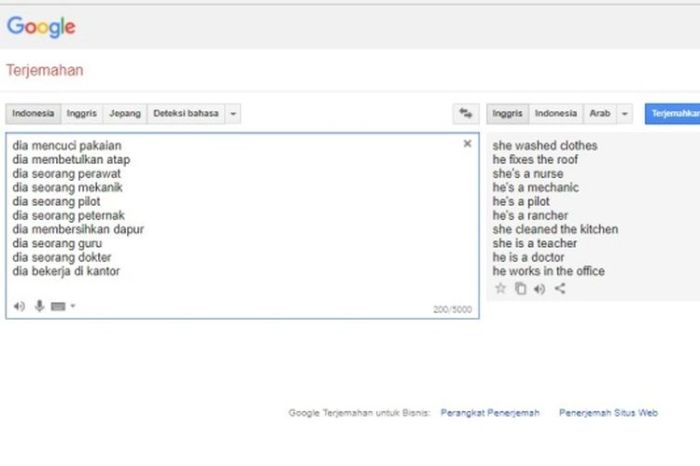Click translation 'he works in the office'
The width and height of the screenshot is (700, 466).
[x=549, y=271]
